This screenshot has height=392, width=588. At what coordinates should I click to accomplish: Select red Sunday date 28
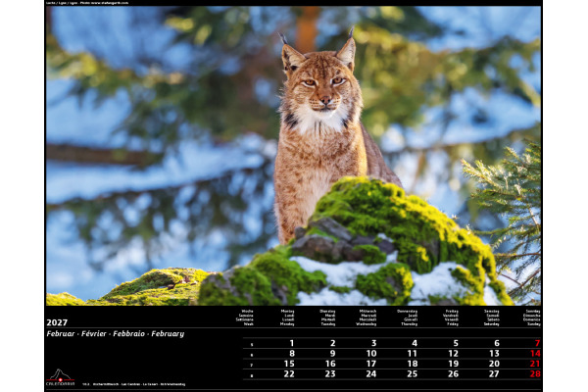[x=535, y=374]
